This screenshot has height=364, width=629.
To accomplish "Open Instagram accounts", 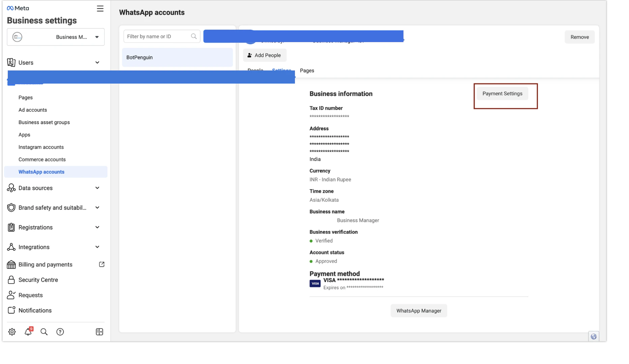I will point(41,147).
